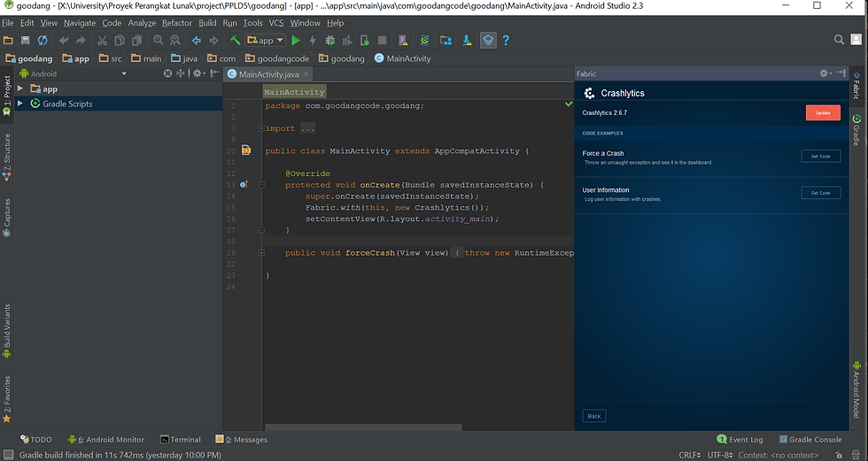Open the VCS menu

pos(276,23)
